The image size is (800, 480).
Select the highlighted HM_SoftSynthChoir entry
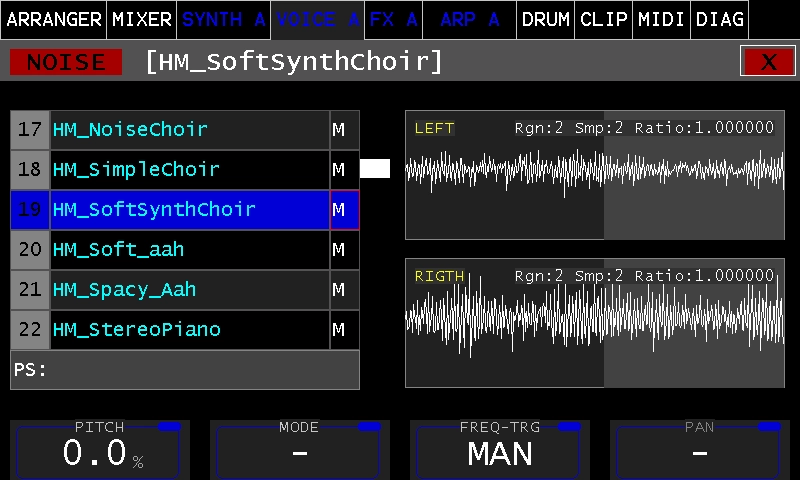click(190, 210)
